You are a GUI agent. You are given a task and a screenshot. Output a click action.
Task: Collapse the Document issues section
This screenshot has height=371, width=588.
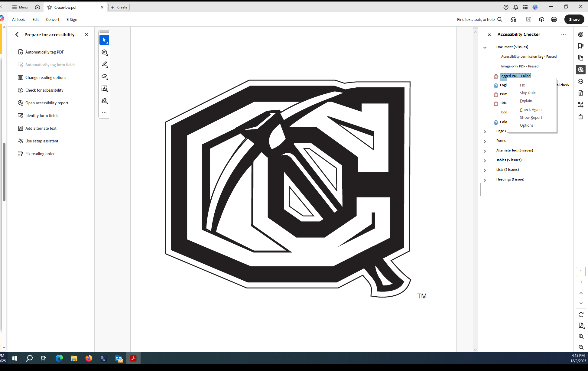[485, 47]
